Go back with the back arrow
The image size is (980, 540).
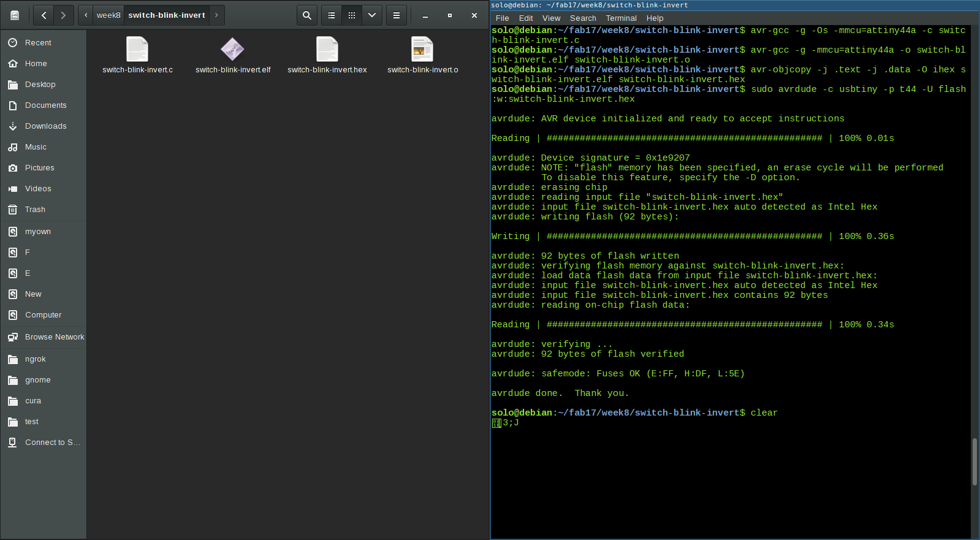point(44,15)
